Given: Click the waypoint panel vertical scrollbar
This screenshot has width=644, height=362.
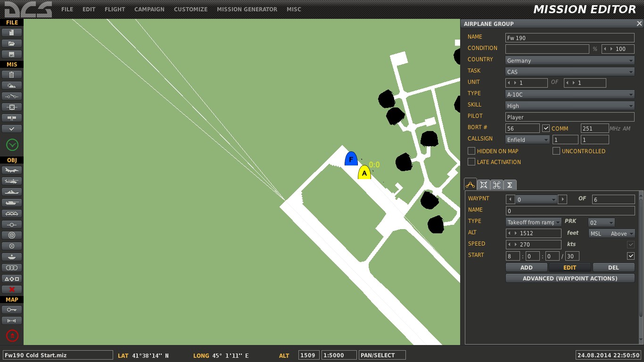Looking at the screenshot, I should [640, 255].
